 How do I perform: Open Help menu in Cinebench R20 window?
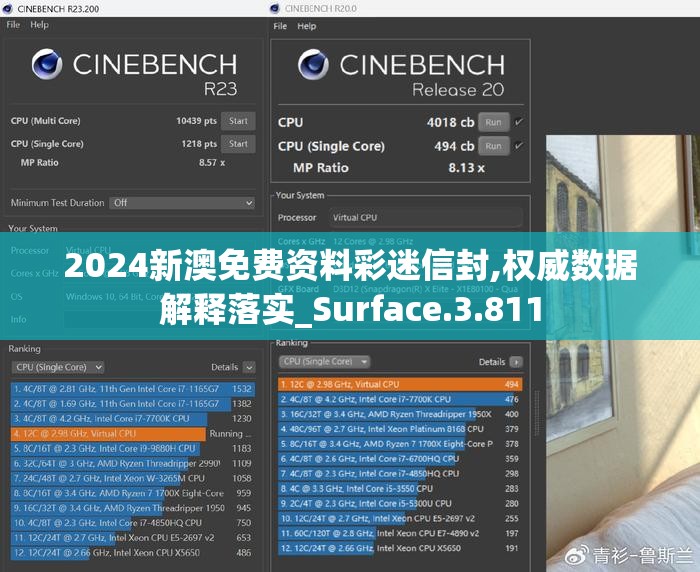[x=307, y=26]
